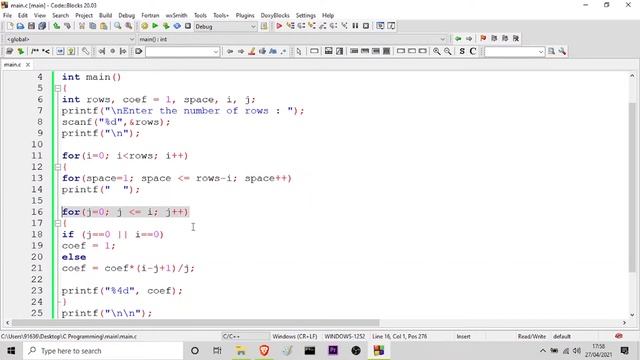Collapse the fold marker at line 17
640x360 pixels.
(58, 223)
